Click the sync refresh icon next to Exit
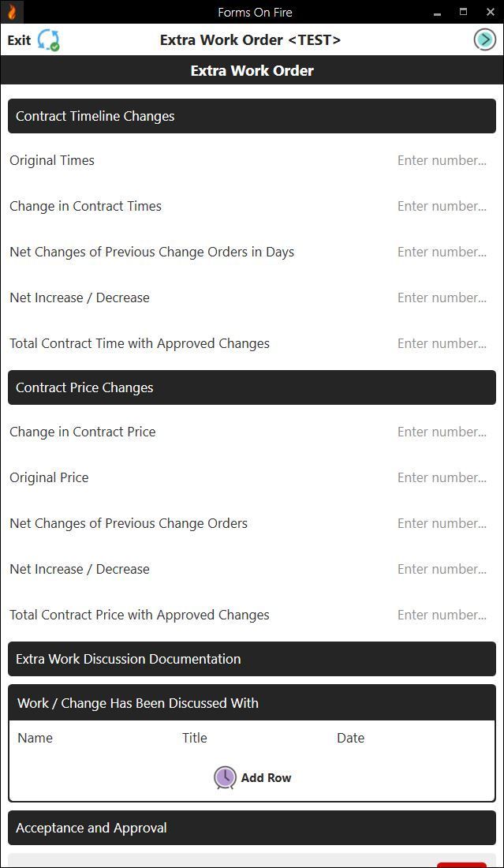The width and height of the screenshot is (504, 868). (x=49, y=40)
